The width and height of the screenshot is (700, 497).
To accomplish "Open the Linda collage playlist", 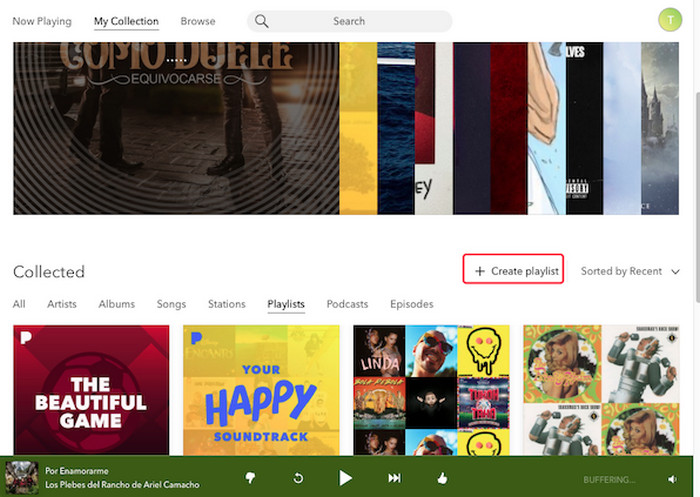I will pyautogui.click(x=431, y=390).
